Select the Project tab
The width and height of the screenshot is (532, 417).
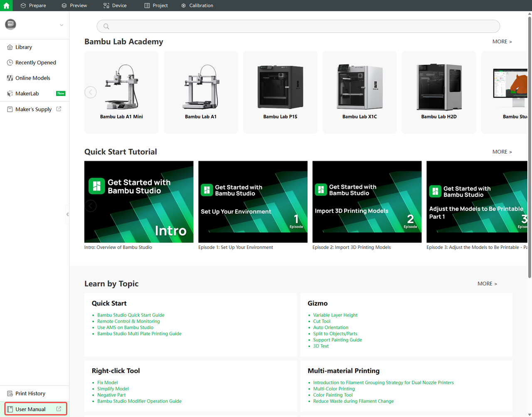pos(156,5)
